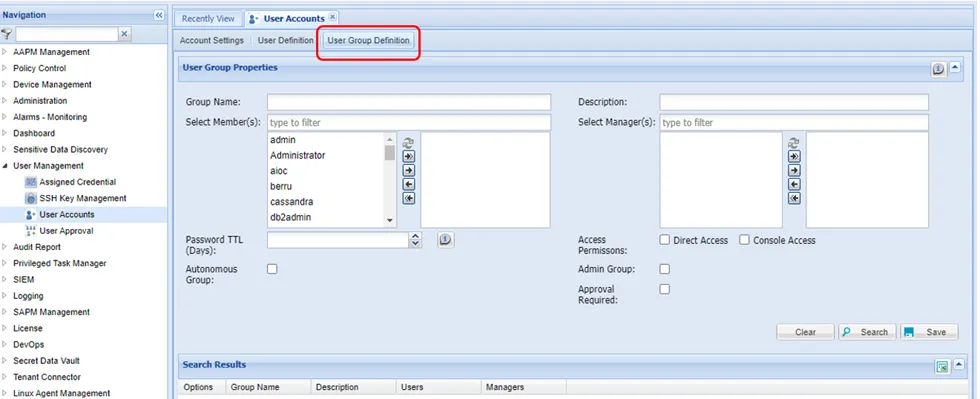Expand Secret Data Vault node
This screenshot has width=980, height=399.
(x=5, y=361)
